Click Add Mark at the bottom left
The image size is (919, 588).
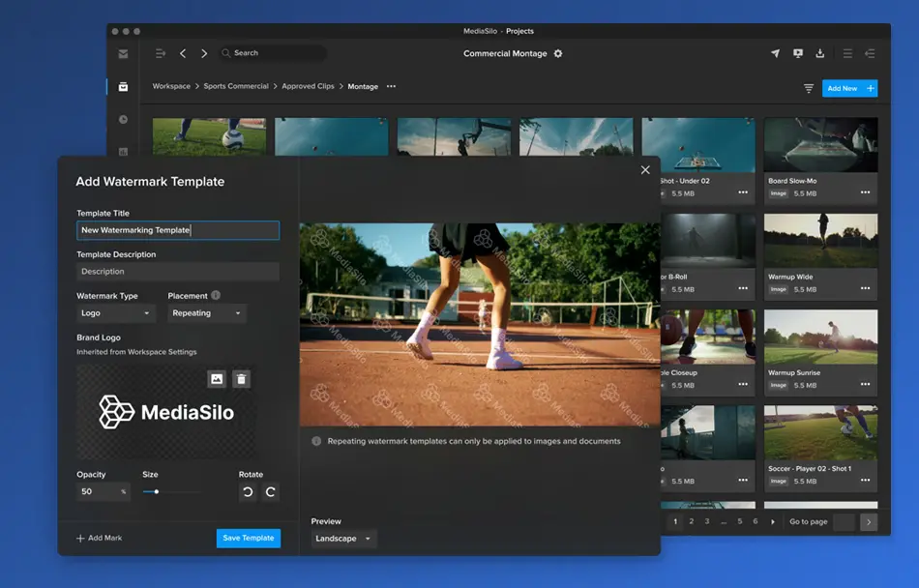(99, 538)
